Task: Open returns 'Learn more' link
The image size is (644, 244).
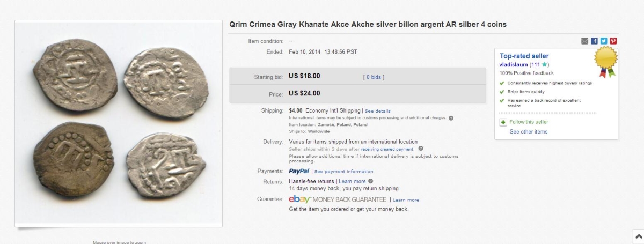Action: [x=352, y=182]
